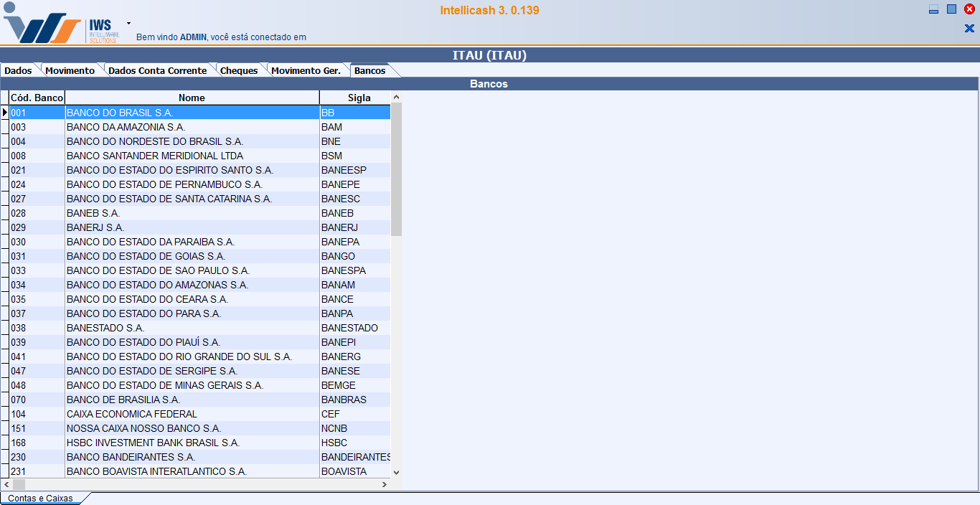Select the Cheques tab
Screen dimensions: 980x505
point(239,70)
